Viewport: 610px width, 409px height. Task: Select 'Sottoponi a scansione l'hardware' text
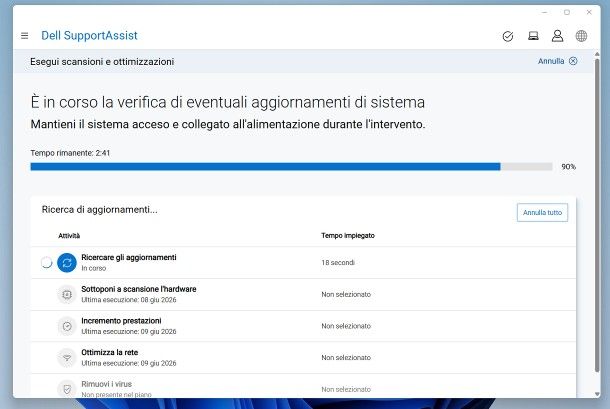point(139,289)
